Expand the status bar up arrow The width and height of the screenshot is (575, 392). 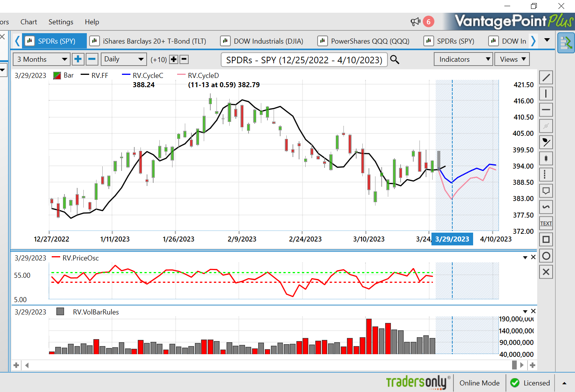pos(564,383)
